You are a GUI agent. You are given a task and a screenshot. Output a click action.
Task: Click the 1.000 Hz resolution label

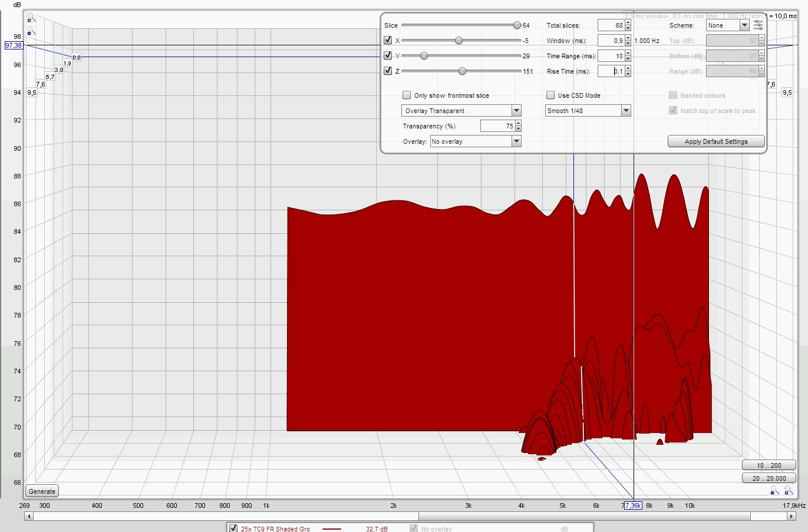(647, 41)
